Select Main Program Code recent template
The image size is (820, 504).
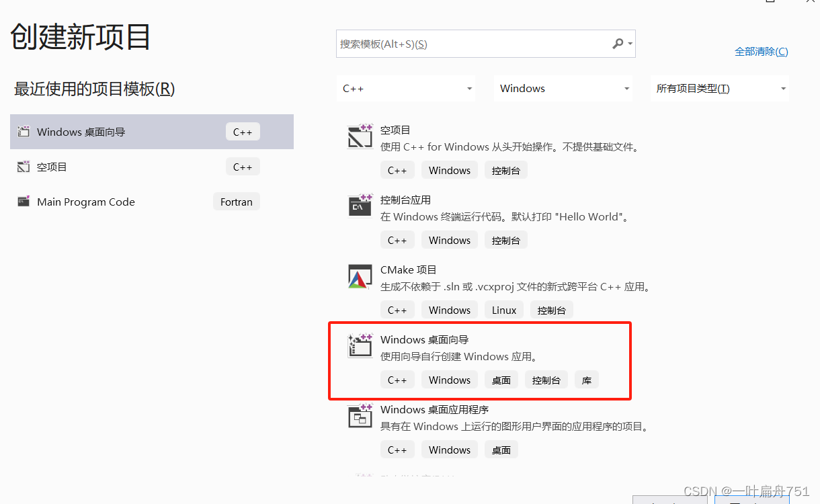(x=152, y=202)
